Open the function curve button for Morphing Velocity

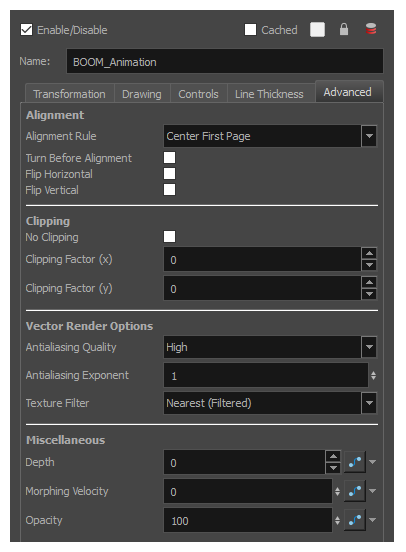[355, 491]
